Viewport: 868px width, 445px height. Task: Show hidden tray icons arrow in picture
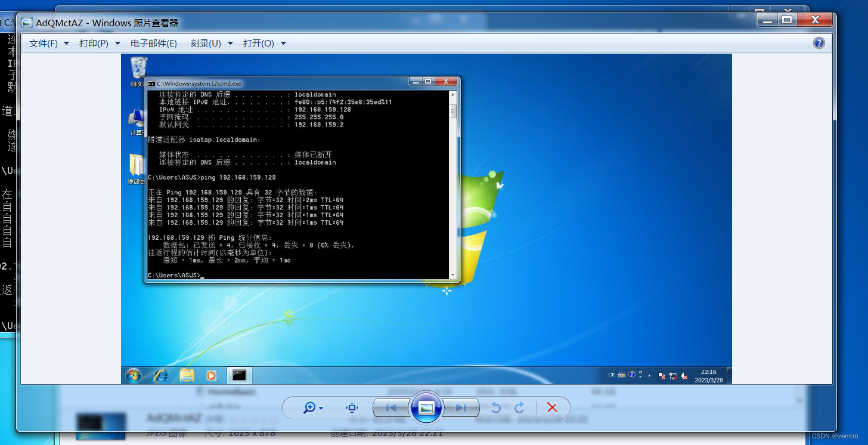point(649,376)
